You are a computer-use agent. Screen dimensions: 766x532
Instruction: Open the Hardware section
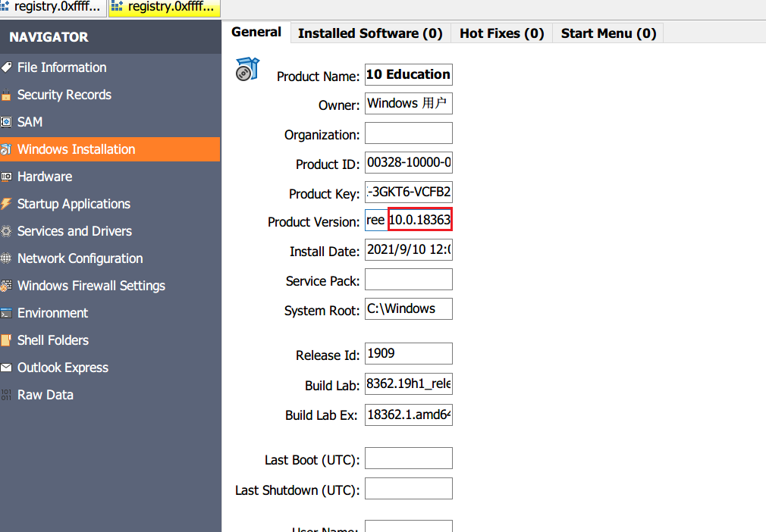coord(111,177)
